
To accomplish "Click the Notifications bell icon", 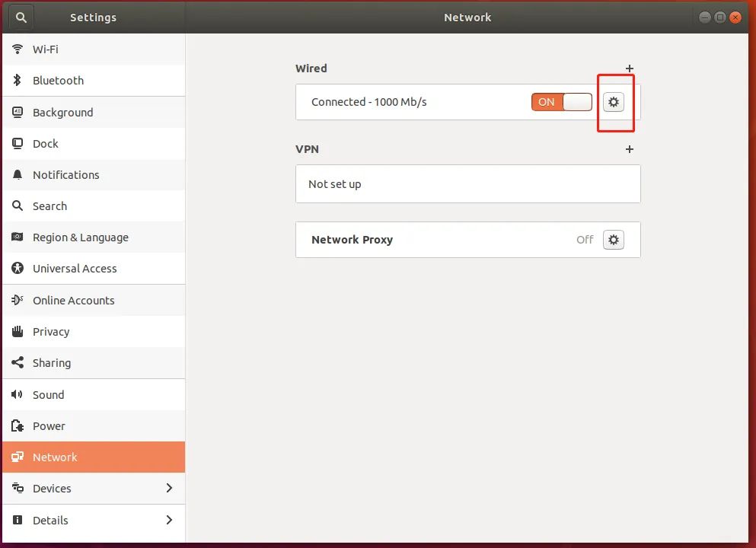I will 18,174.
